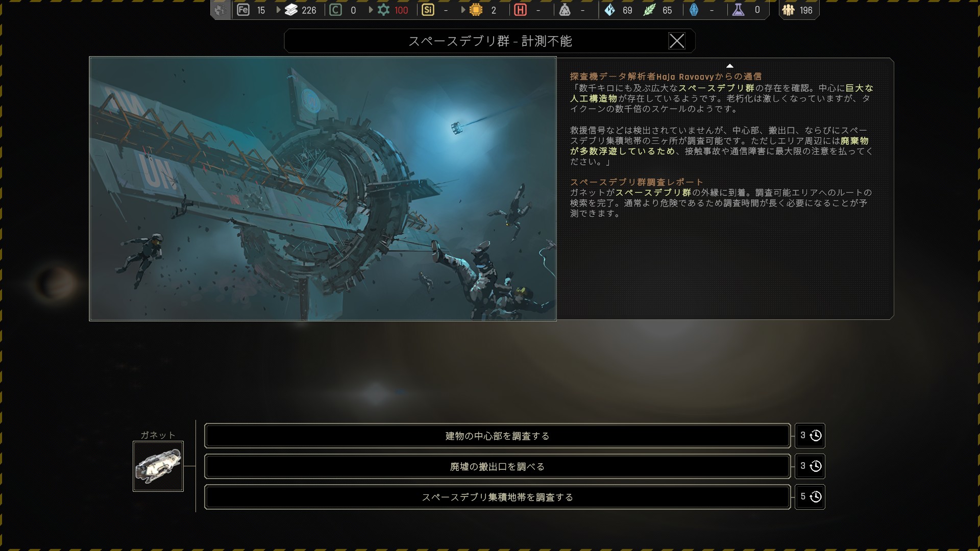This screenshot has height=551, width=980.
Task: Choose 建物の中心部を調査する option
Action: [497, 436]
